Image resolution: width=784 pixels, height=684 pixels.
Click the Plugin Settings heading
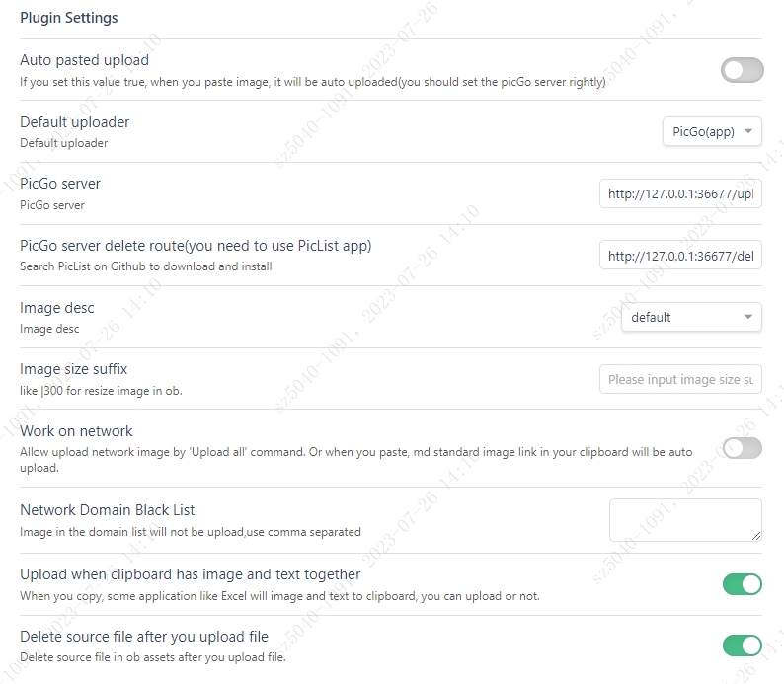point(69,18)
